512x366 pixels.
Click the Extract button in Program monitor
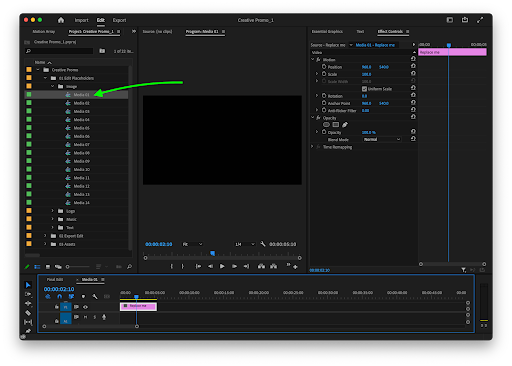(x=273, y=266)
